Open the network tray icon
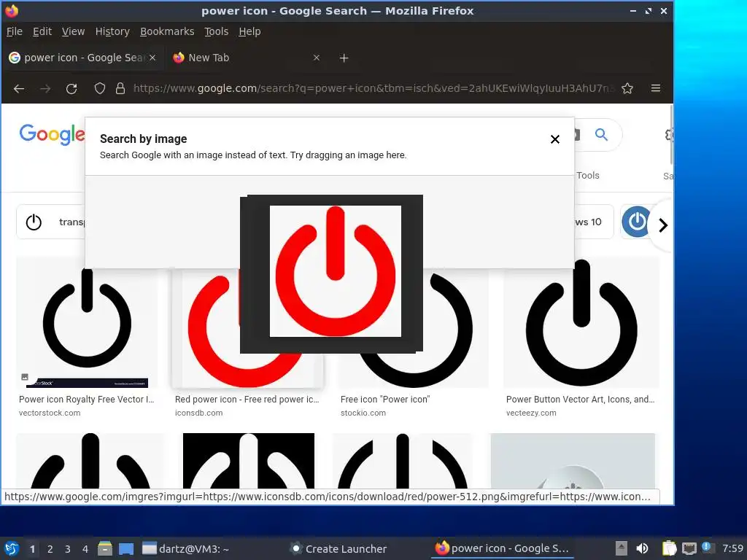The height and width of the screenshot is (560, 747). click(689, 548)
